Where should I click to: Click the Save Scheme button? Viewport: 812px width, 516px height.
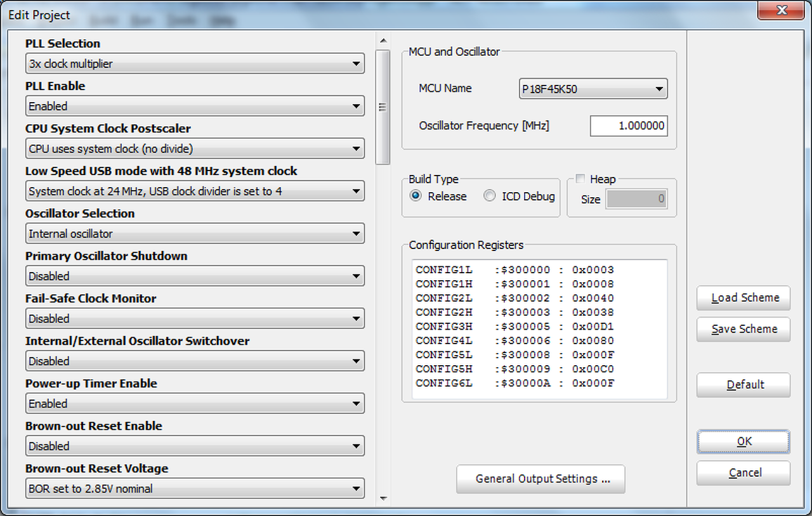(x=743, y=330)
